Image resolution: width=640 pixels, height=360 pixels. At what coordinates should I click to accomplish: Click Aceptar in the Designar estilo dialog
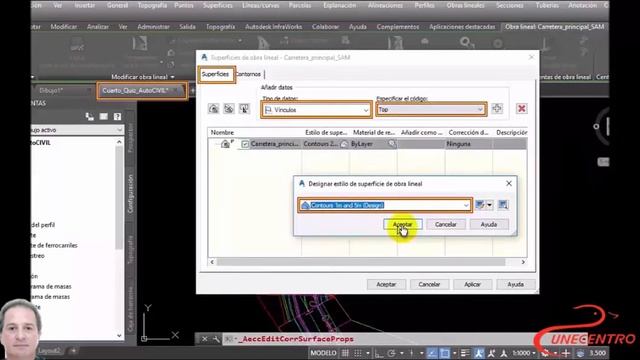402,224
